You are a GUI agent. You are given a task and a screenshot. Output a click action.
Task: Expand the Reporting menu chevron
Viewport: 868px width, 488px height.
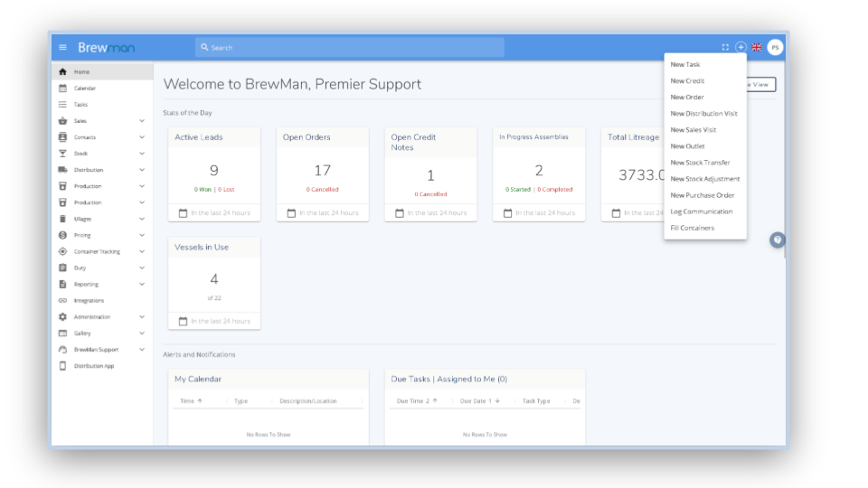point(142,285)
